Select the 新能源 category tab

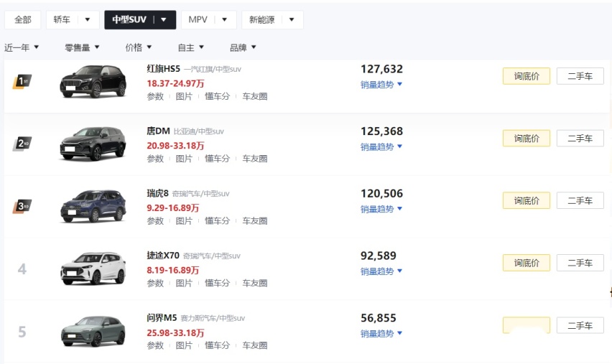(x=262, y=19)
